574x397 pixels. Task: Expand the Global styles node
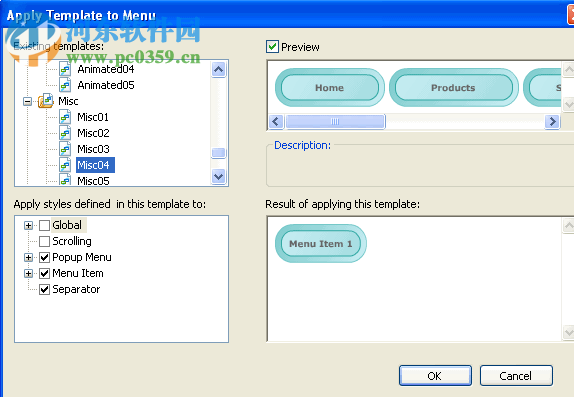pyautogui.click(x=28, y=225)
